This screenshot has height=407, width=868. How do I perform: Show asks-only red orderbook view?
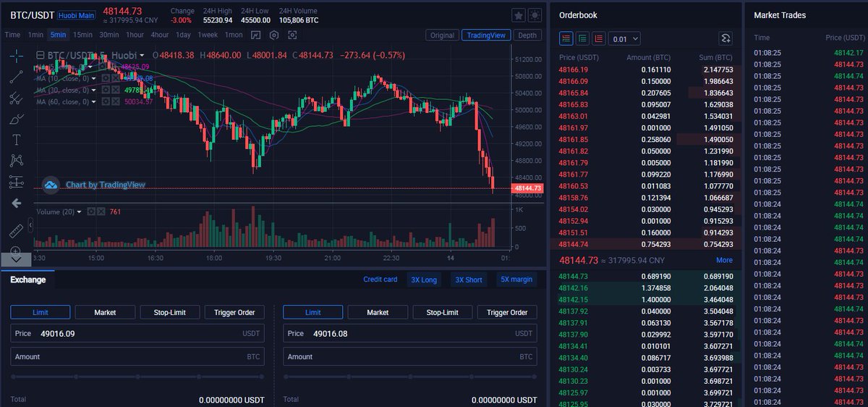pyautogui.click(x=599, y=38)
